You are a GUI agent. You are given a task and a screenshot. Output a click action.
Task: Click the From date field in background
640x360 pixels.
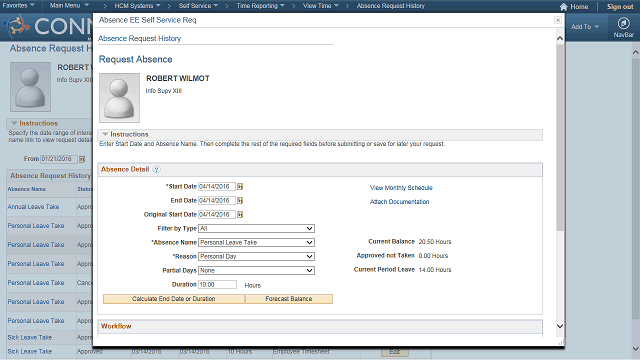(x=59, y=159)
